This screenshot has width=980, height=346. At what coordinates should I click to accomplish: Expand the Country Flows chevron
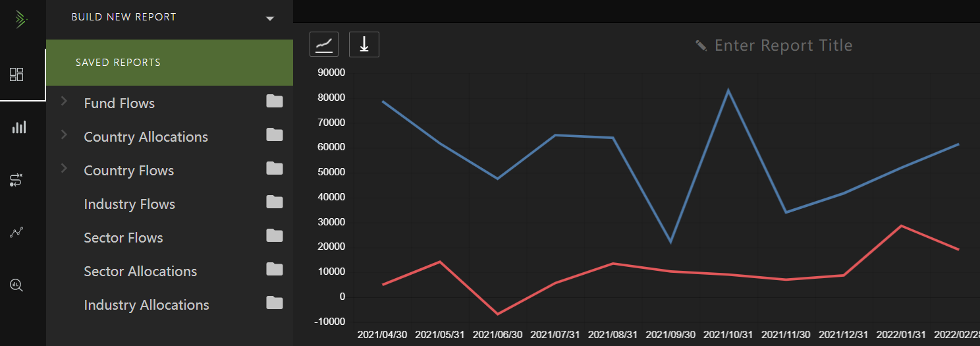tap(64, 168)
